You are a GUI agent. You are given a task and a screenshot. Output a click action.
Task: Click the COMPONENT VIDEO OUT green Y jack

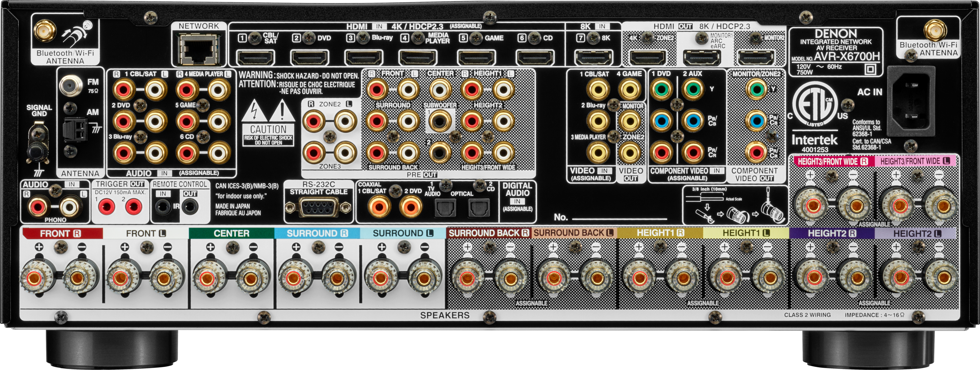coord(756,90)
